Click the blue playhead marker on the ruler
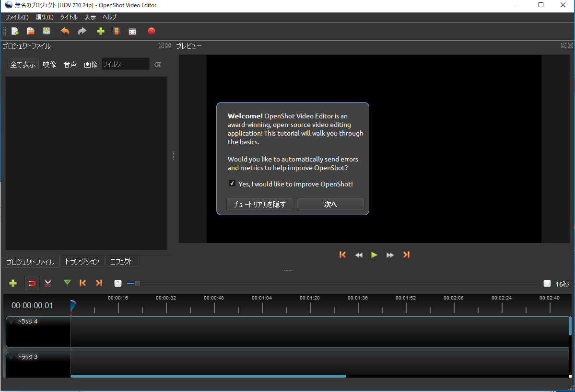 pyautogui.click(x=73, y=305)
